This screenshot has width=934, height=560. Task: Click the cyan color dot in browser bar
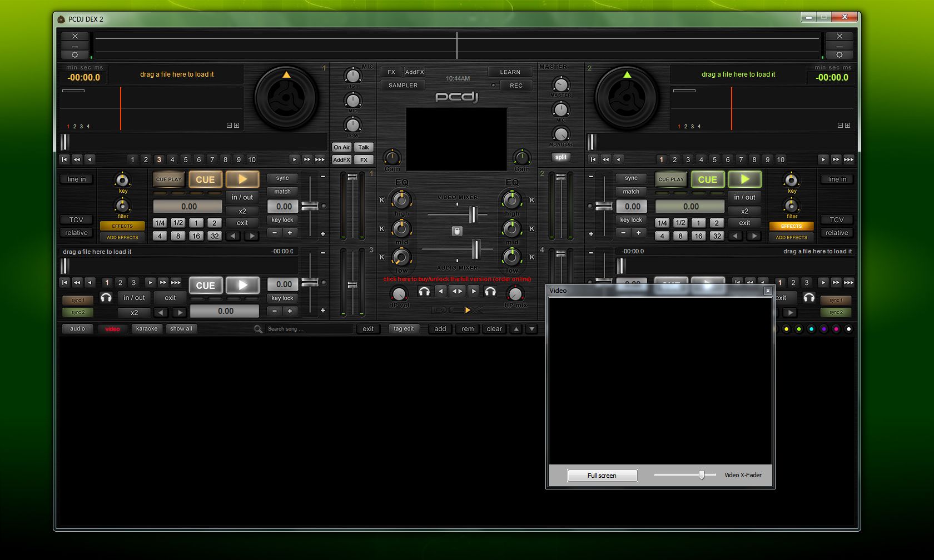point(811,329)
